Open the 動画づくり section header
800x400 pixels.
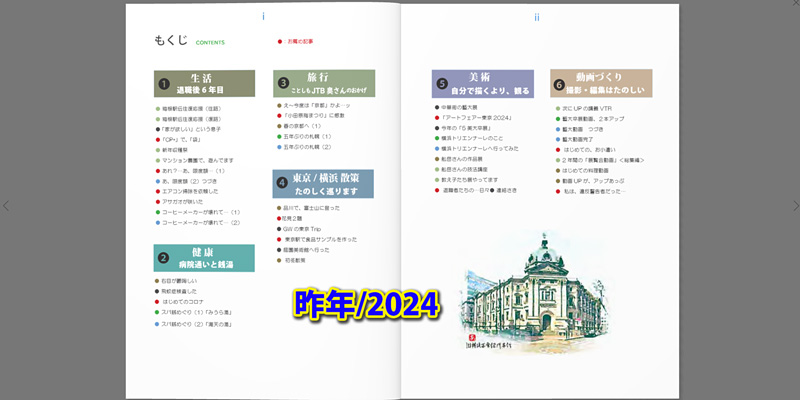click(607, 83)
